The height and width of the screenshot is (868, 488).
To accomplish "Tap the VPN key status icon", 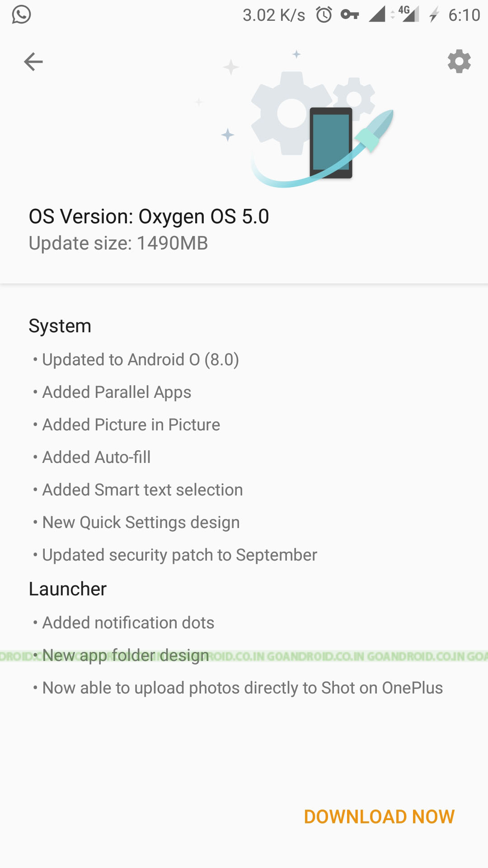I will pyautogui.click(x=350, y=14).
